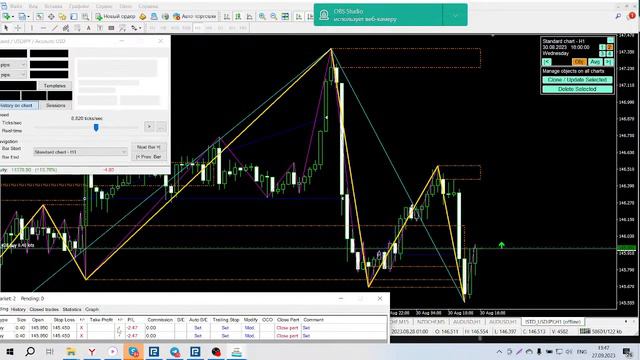Select the text A drawing tool
This screenshot has height=360, width=640.
[89, 28]
